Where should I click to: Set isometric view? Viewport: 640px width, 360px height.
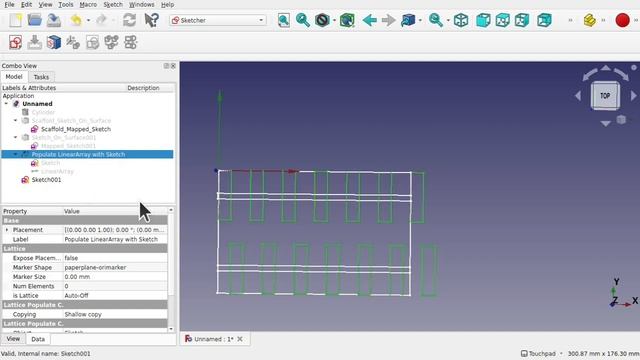[x=461, y=20]
